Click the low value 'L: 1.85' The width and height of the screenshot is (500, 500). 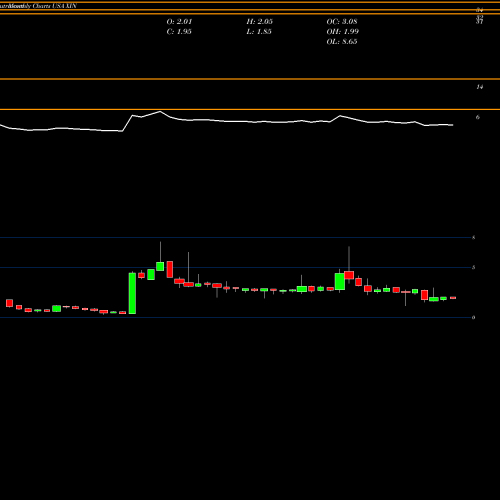pyautogui.click(x=259, y=32)
